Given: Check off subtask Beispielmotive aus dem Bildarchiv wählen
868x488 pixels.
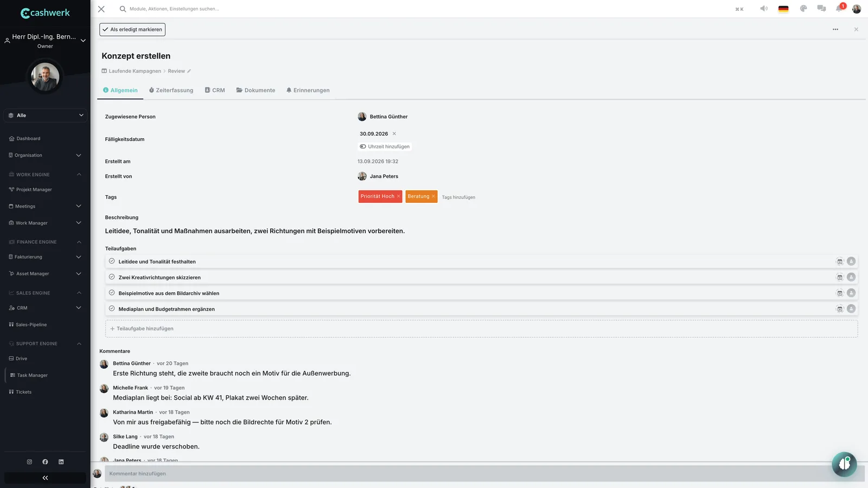Looking at the screenshot, I should point(112,292).
